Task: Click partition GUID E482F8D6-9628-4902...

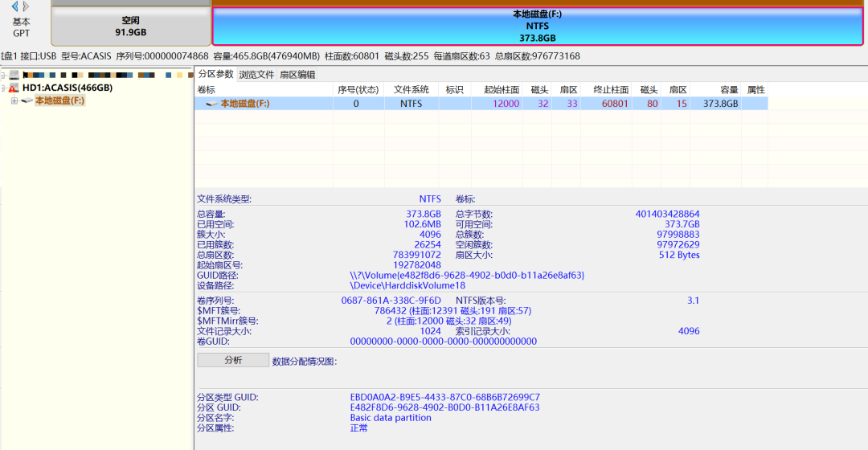Action: (x=444, y=407)
